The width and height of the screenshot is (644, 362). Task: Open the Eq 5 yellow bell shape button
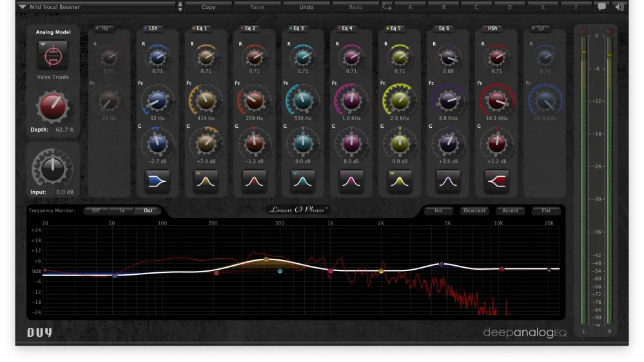[x=400, y=181]
